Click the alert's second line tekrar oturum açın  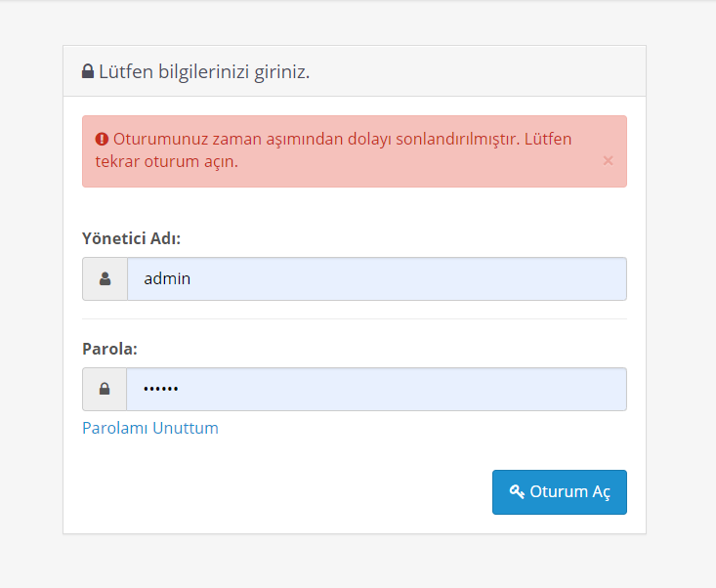167,161
